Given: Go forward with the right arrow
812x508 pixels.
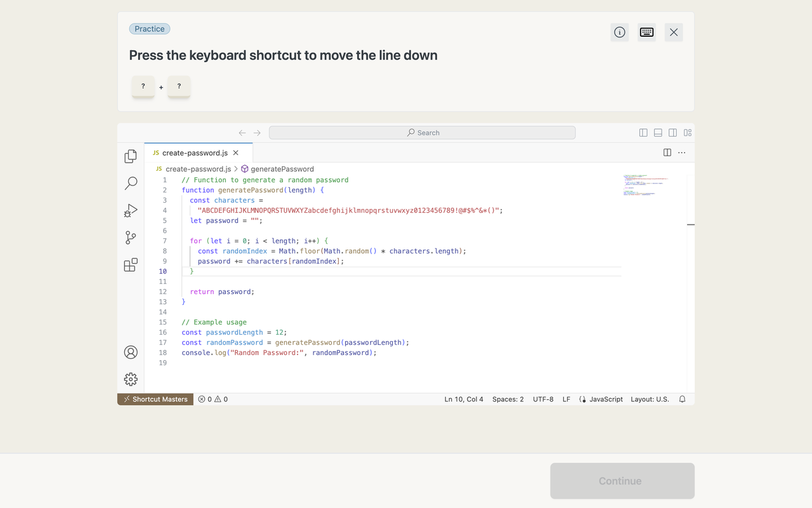Looking at the screenshot, I should (257, 133).
